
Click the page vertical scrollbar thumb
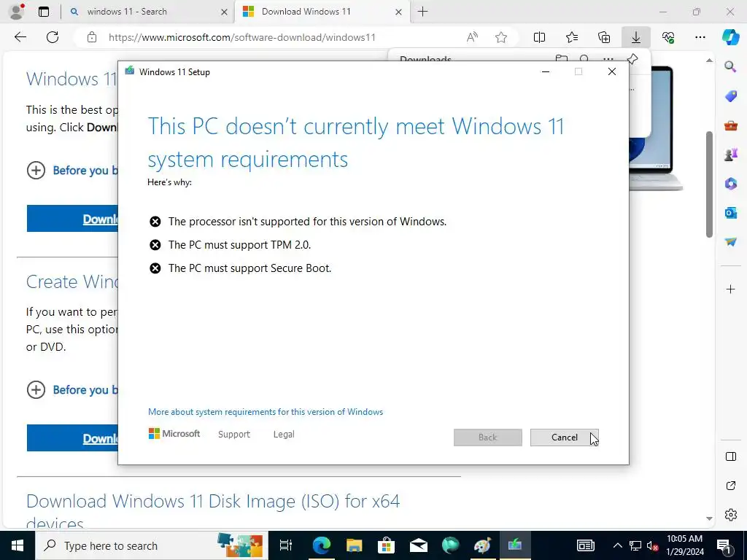click(709, 184)
